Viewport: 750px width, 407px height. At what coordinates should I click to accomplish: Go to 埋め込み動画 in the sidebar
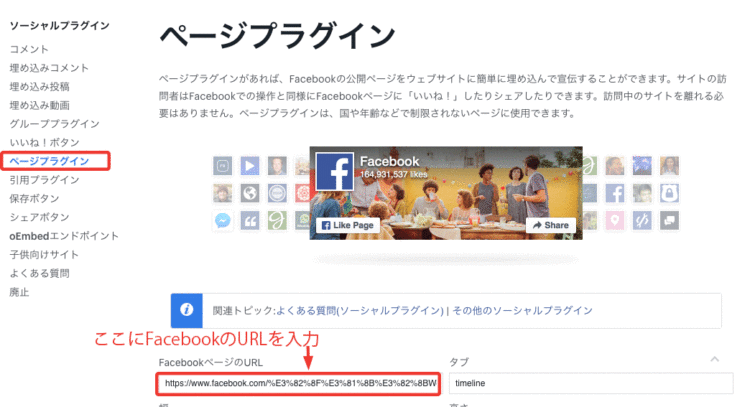coord(40,105)
